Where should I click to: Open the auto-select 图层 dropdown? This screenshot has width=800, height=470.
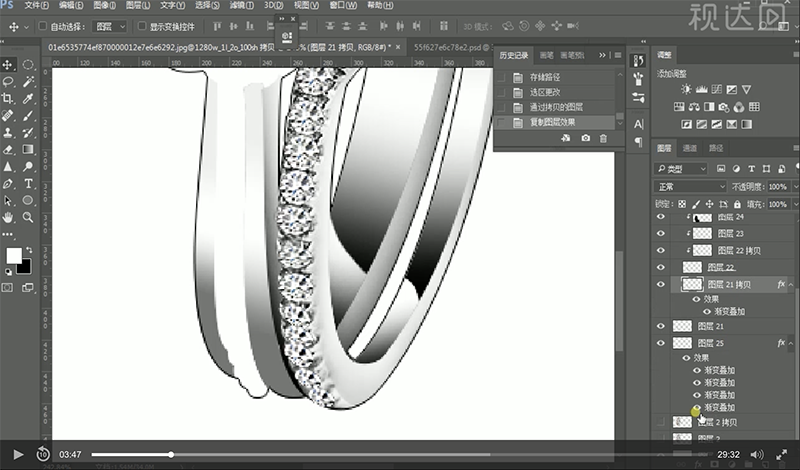pyautogui.click(x=110, y=26)
